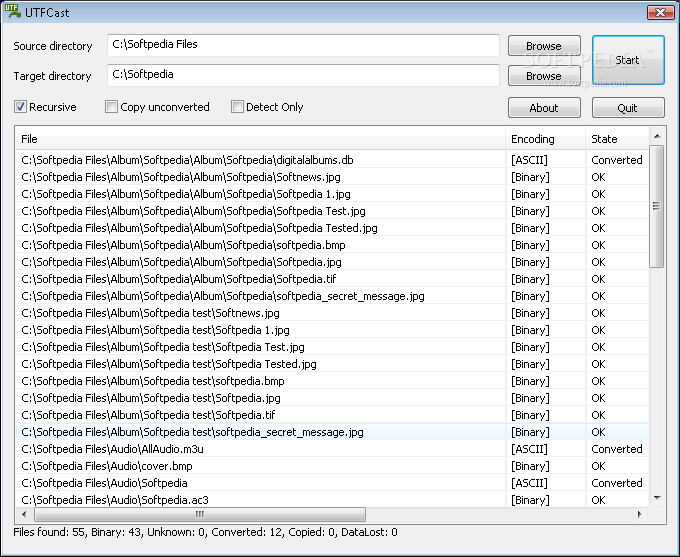Sort by the File column header
680x557 pixels.
261,139
